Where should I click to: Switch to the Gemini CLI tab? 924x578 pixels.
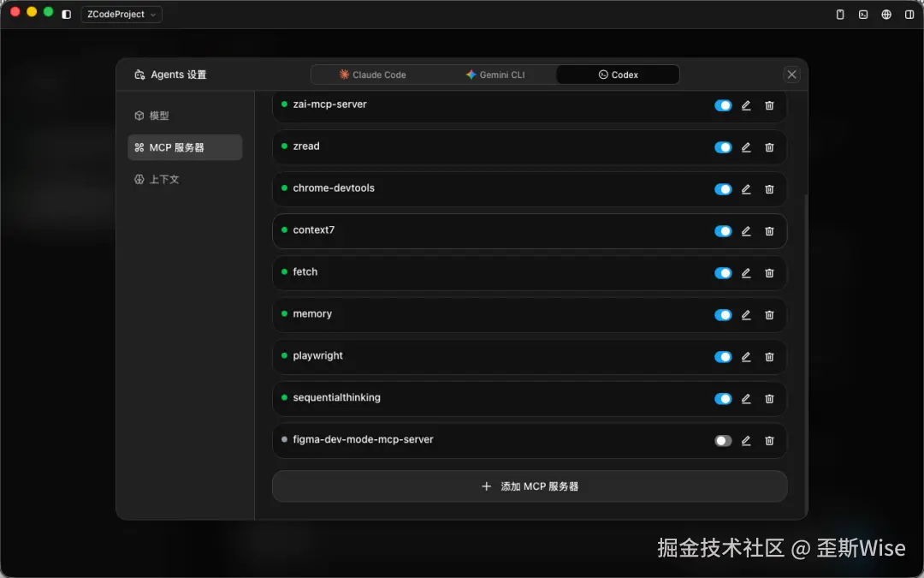point(495,74)
